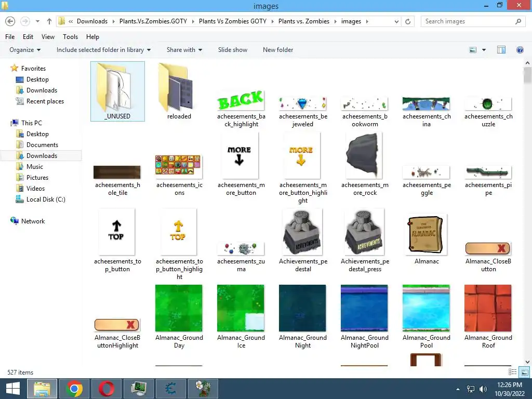Refresh the images folder view

pos(408,21)
